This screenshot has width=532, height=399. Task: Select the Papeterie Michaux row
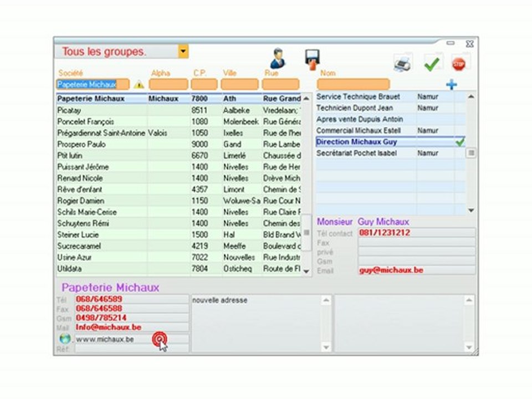click(x=179, y=99)
